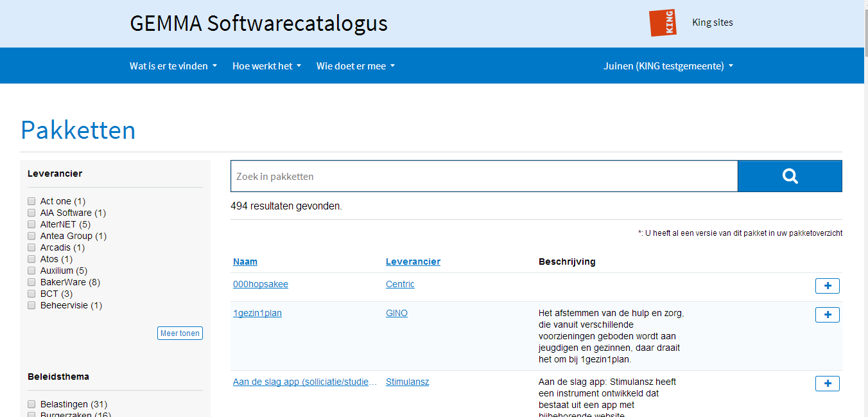868x417 pixels.
Task: Tick the BCT checkbox
Action: (31, 294)
